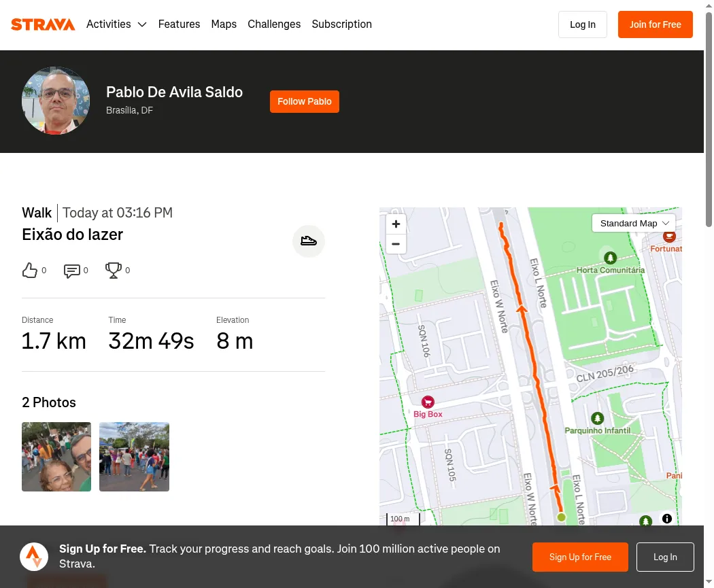Screen dimensions: 714x588
Task: Click Sign Up for Free banner button
Action: coord(580,557)
